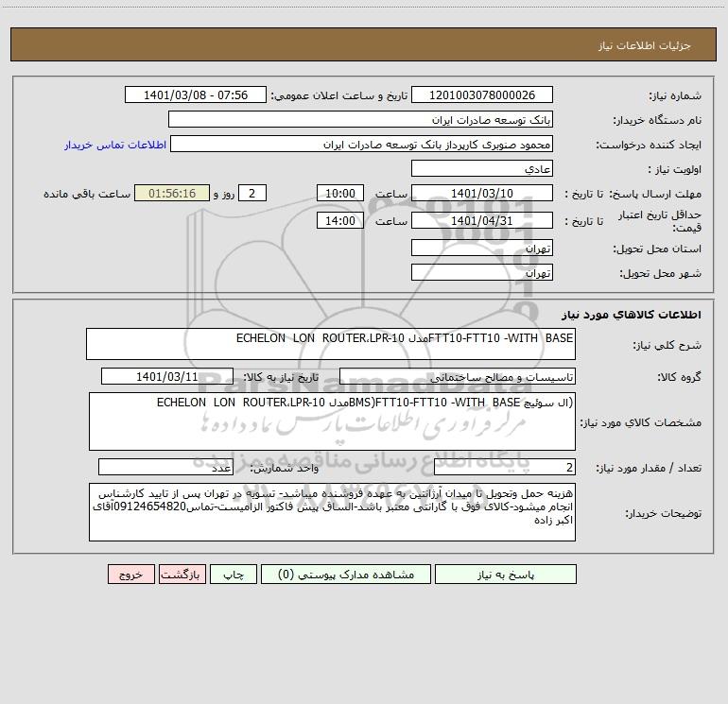This screenshot has width=728, height=704.
Task: Click the validity time field 14:00
Action: click(339, 220)
